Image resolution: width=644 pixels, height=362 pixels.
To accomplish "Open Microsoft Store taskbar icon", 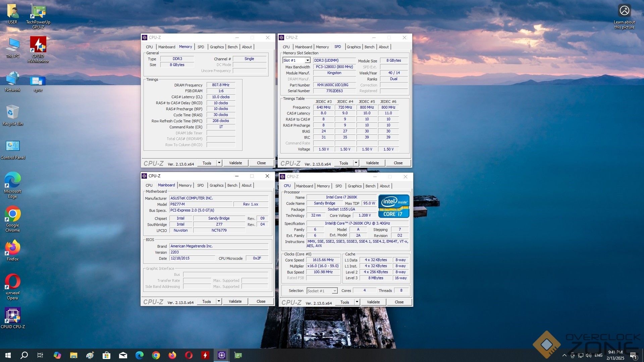I will [106, 355].
